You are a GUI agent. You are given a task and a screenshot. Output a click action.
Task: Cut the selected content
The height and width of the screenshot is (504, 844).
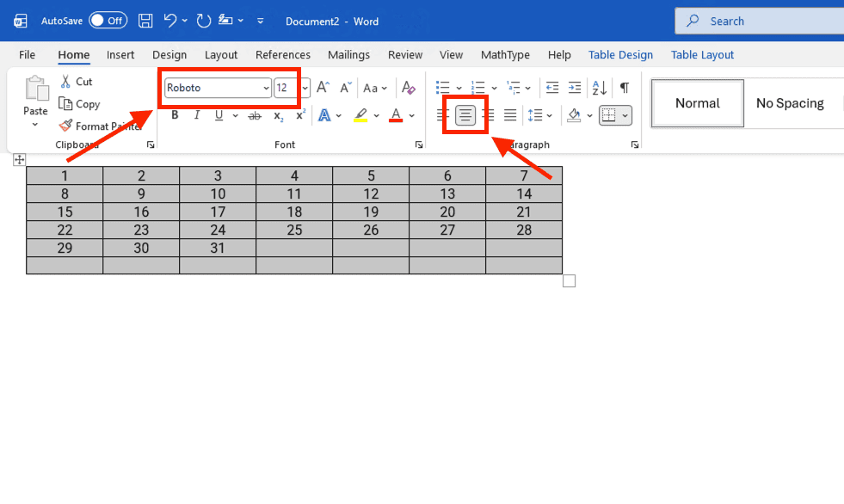pos(77,81)
